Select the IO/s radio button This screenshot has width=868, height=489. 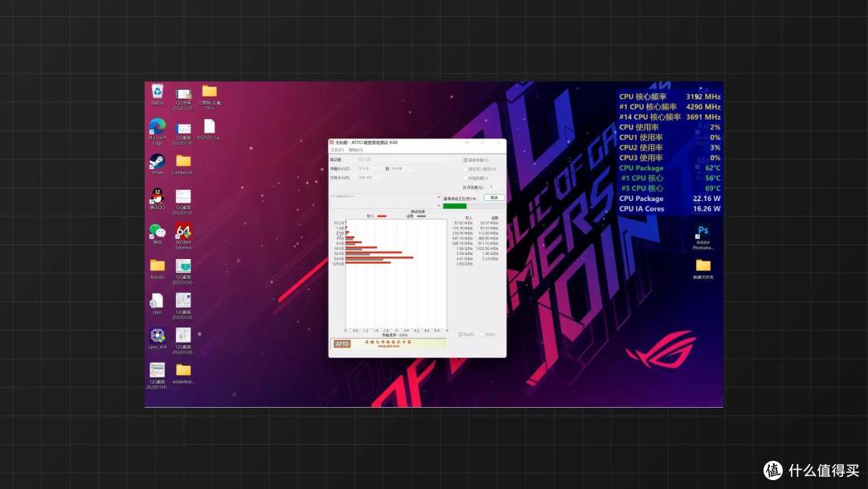tap(481, 335)
